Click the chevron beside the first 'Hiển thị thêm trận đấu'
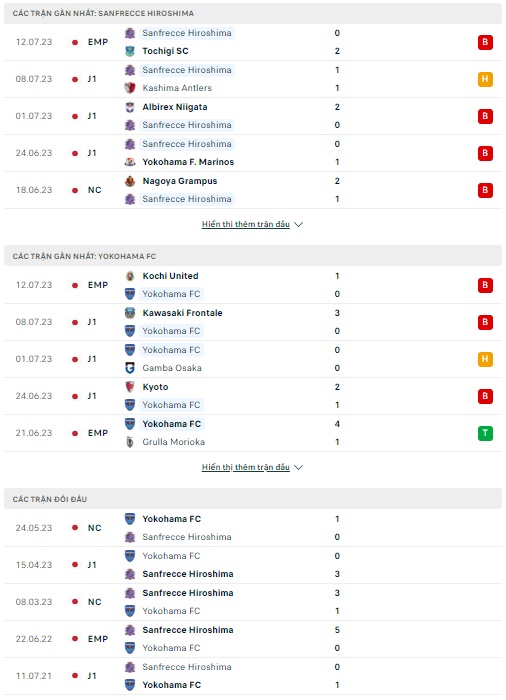Viewport: 506px width, 700px height. [299, 225]
